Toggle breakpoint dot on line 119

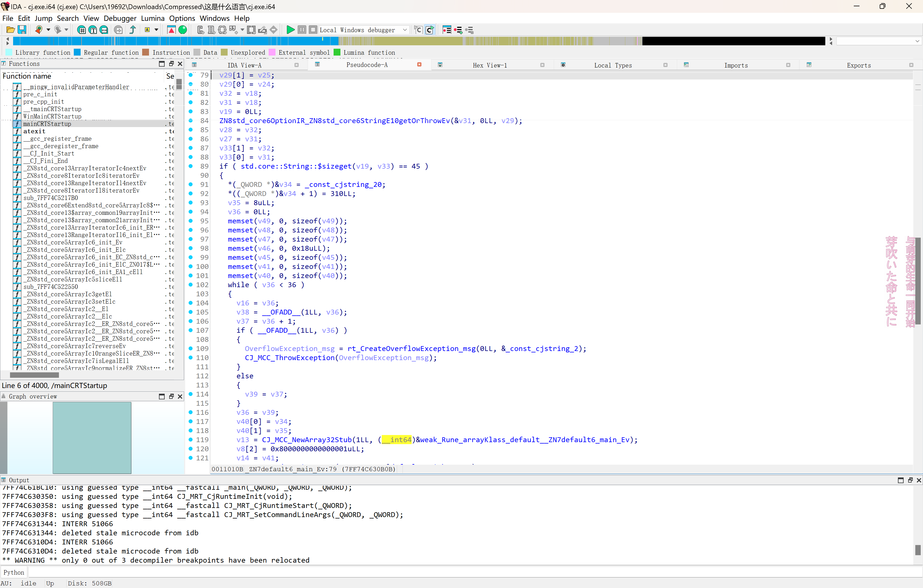(191, 440)
